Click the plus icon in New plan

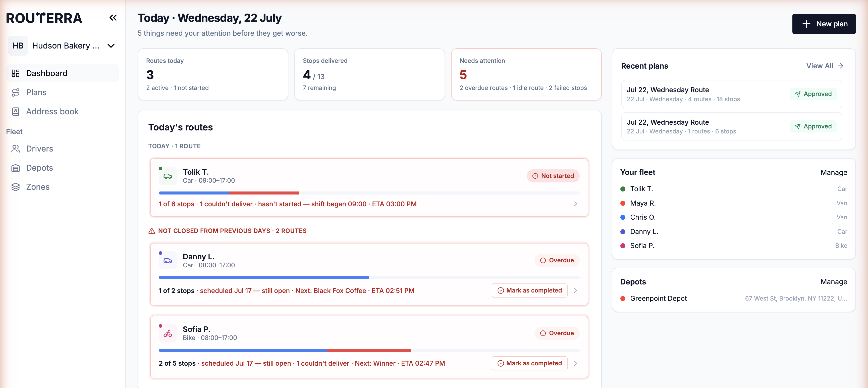coord(806,24)
